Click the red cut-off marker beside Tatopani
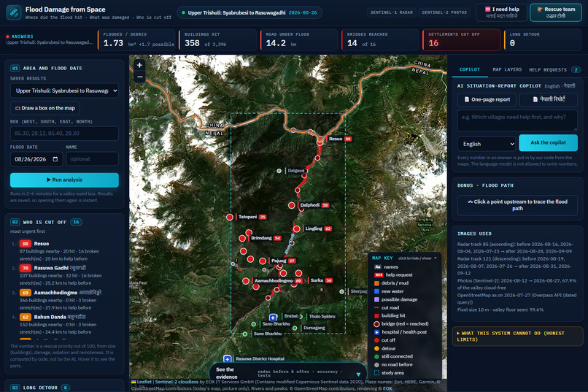The height and width of the screenshot is (392, 588). [230, 217]
